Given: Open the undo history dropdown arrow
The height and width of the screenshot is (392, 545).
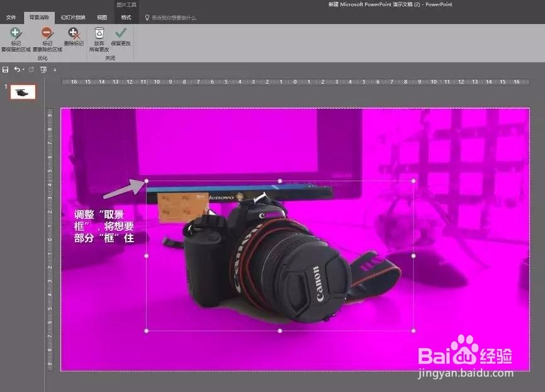Looking at the screenshot, I should pos(23,69).
